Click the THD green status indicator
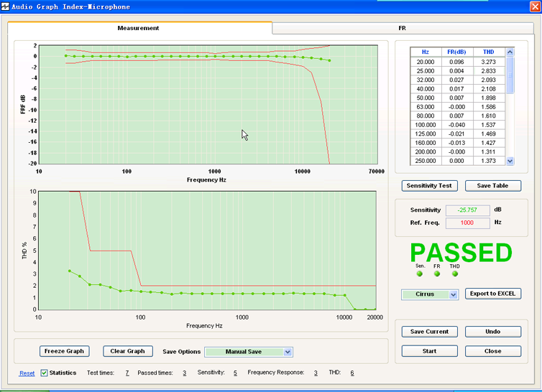This screenshot has height=392, width=542. click(455, 274)
